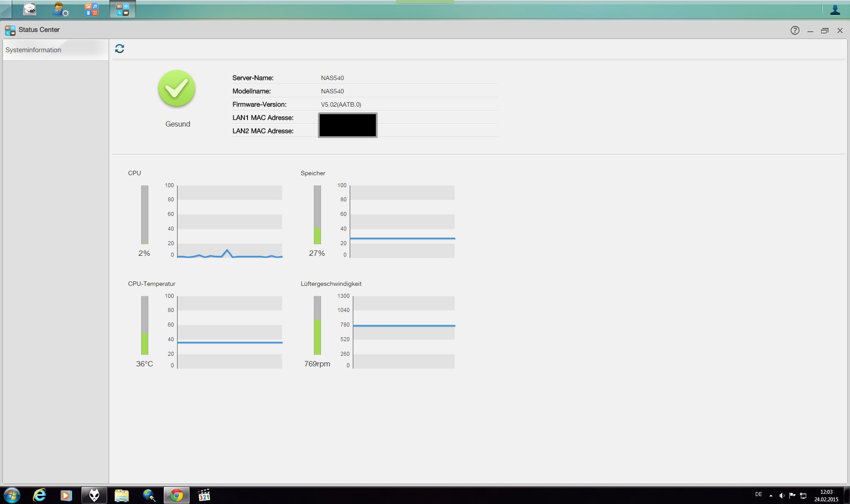The width and height of the screenshot is (850, 504).
Task: Open the user account icon in the top right
Action: [835, 10]
